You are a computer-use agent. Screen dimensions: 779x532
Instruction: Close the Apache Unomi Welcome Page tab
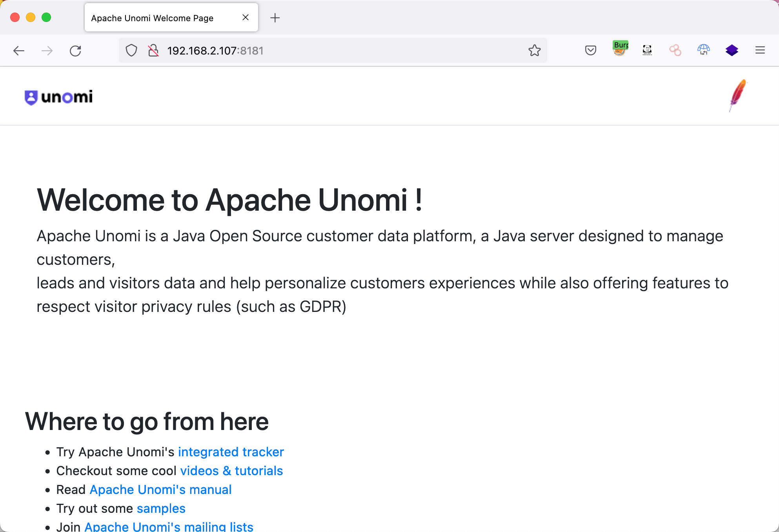coord(246,18)
